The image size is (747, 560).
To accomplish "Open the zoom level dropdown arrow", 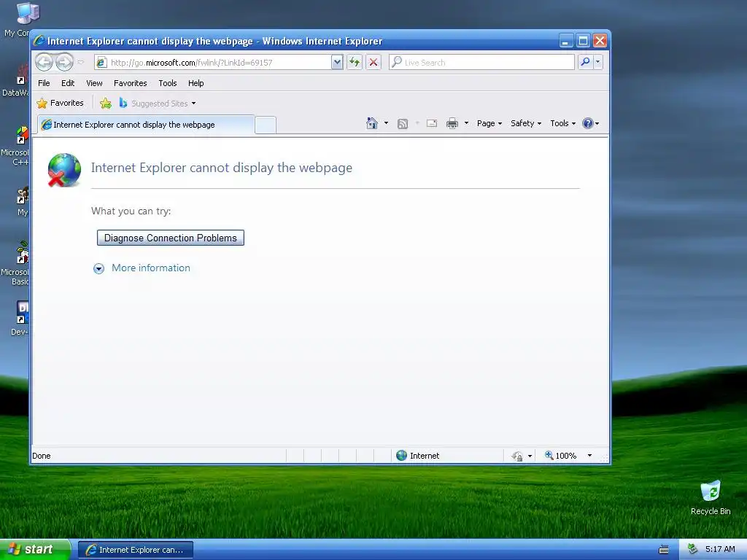I will [589, 456].
